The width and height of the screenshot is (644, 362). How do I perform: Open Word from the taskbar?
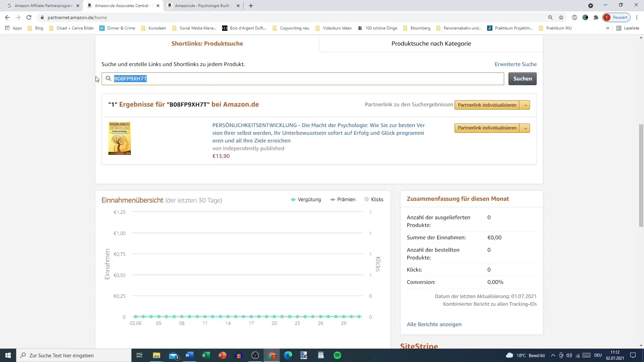(x=190, y=355)
